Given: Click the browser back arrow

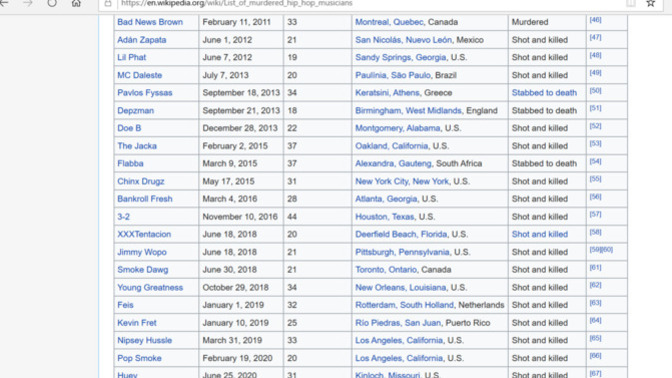Looking at the screenshot, I should 4,3.
